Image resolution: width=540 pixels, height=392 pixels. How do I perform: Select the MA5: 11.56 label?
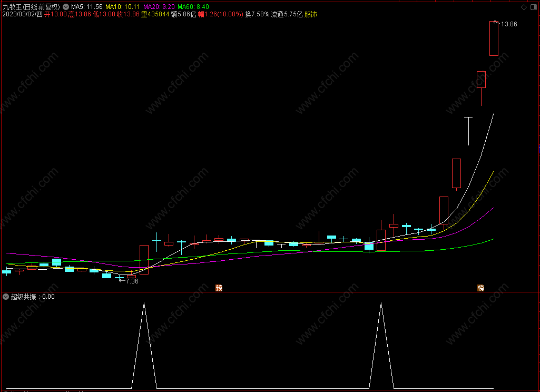click(x=87, y=7)
